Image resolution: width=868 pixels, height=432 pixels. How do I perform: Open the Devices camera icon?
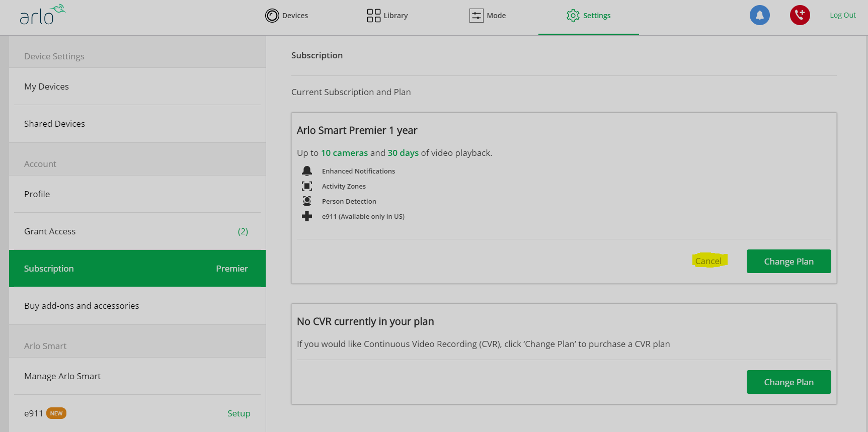tap(272, 16)
